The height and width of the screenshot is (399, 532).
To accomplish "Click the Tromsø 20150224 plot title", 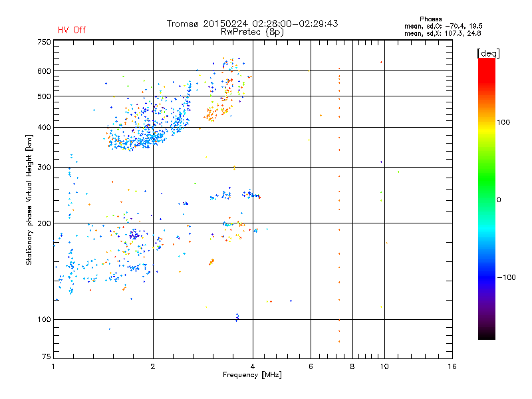I will [252, 23].
